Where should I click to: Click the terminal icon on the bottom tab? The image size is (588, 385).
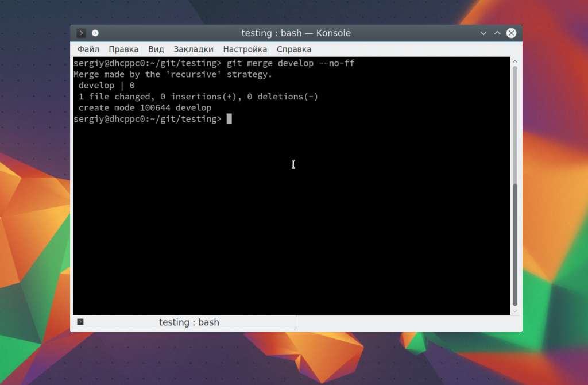pos(80,322)
